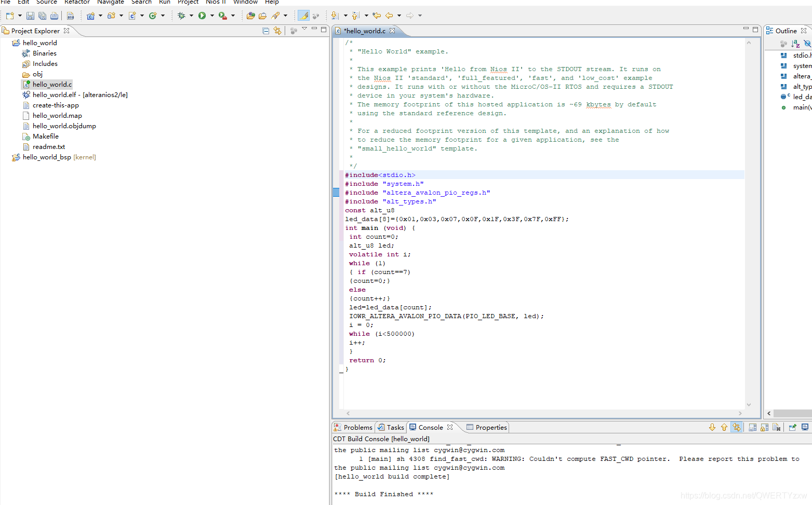Click Clear Console icon
This screenshot has height=505, width=812.
coord(776,427)
